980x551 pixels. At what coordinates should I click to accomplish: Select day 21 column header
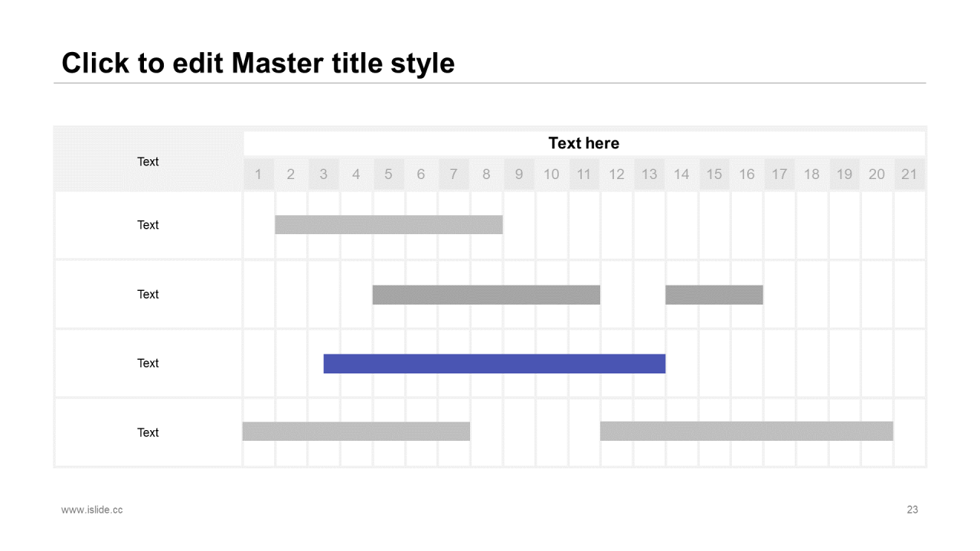click(x=909, y=174)
